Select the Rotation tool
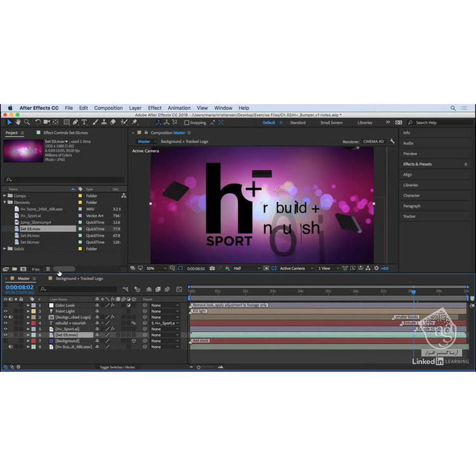The image size is (476, 476). pos(38,122)
